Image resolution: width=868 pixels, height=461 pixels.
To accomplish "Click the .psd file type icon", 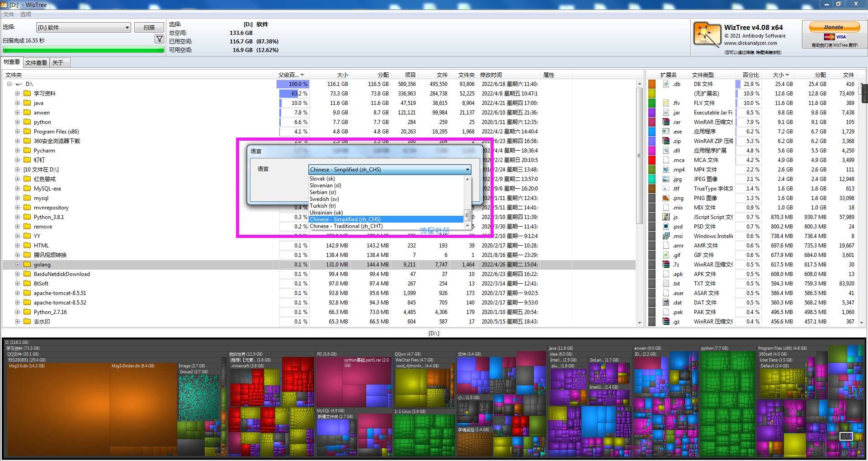I will 666,227.
